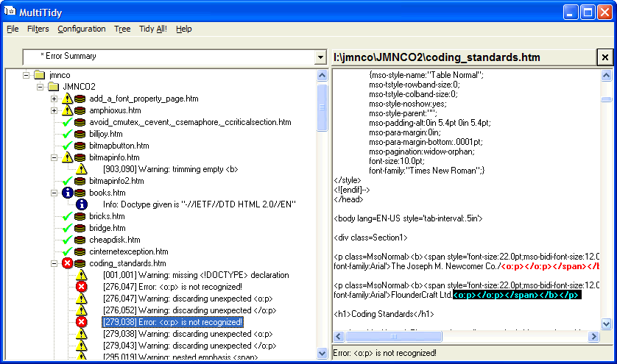Click source pane horizontal scroll thumb
Viewport: 617px width, 364px height.
click(393, 337)
